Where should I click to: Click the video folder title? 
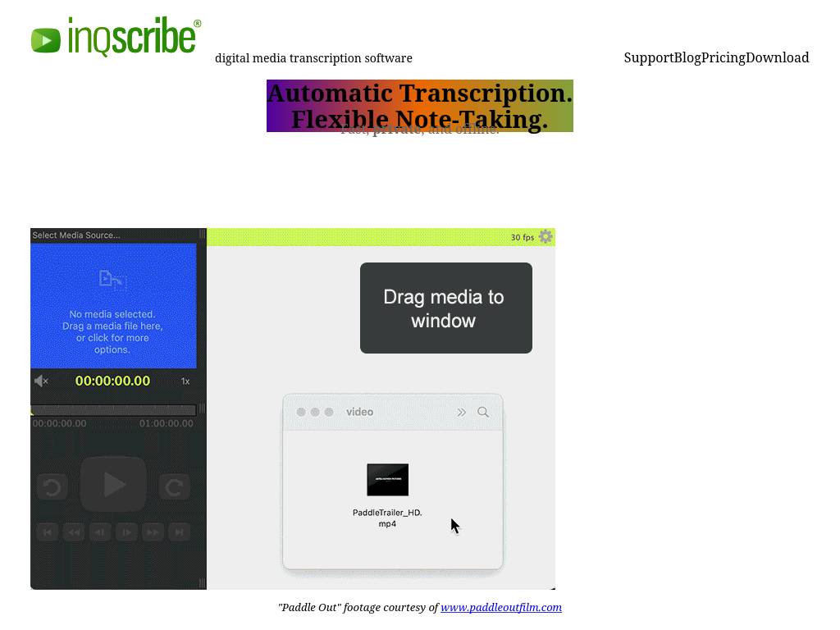[x=359, y=412]
